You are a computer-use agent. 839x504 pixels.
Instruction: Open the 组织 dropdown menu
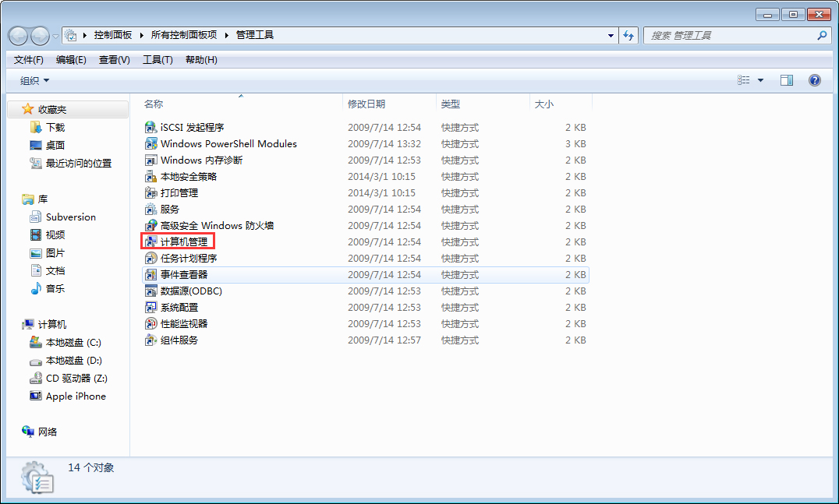30,80
